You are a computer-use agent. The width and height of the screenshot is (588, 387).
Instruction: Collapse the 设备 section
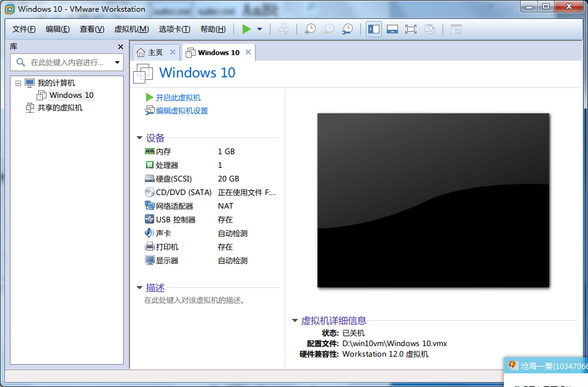pos(140,138)
